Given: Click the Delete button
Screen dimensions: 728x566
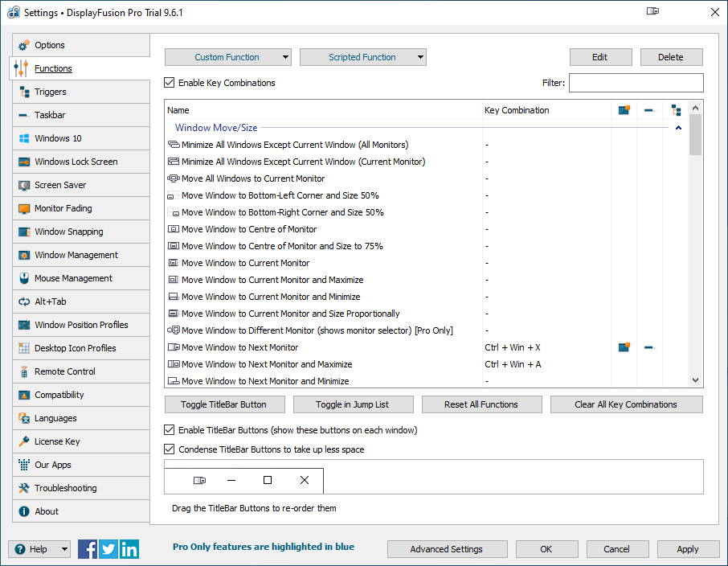Looking at the screenshot, I should click(672, 57).
